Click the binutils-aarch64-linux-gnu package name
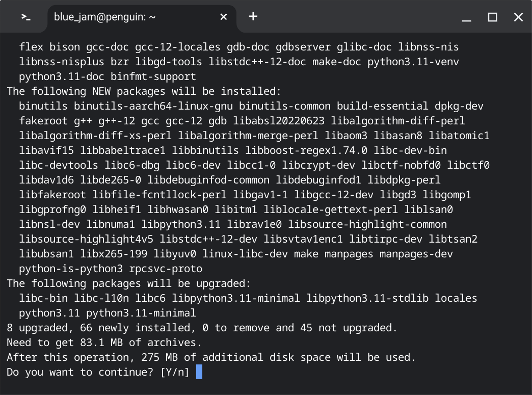Image resolution: width=532 pixels, height=395 pixels. pyautogui.click(x=153, y=106)
